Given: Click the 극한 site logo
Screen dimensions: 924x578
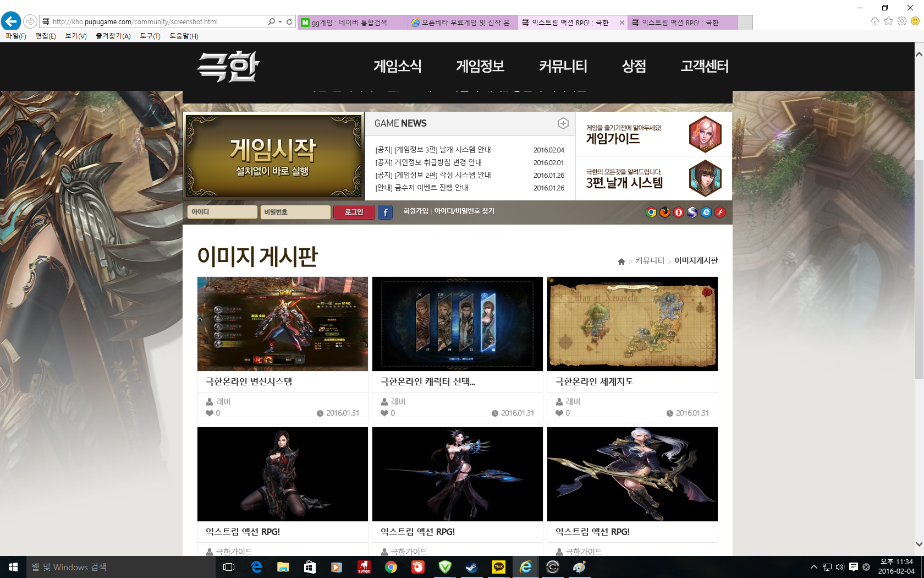Looking at the screenshot, I should 228,67.
